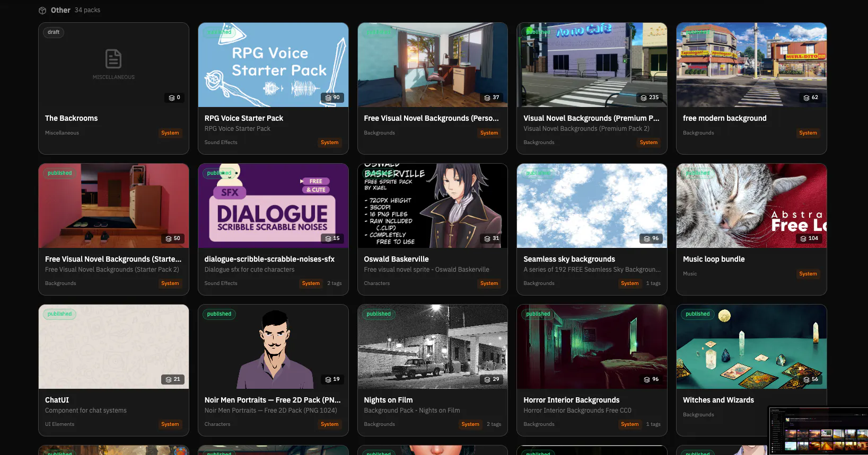Click 'Miscellaneous' category on The Backrooms card
This screenshot has height=455, width=868.
click(62, 133)
